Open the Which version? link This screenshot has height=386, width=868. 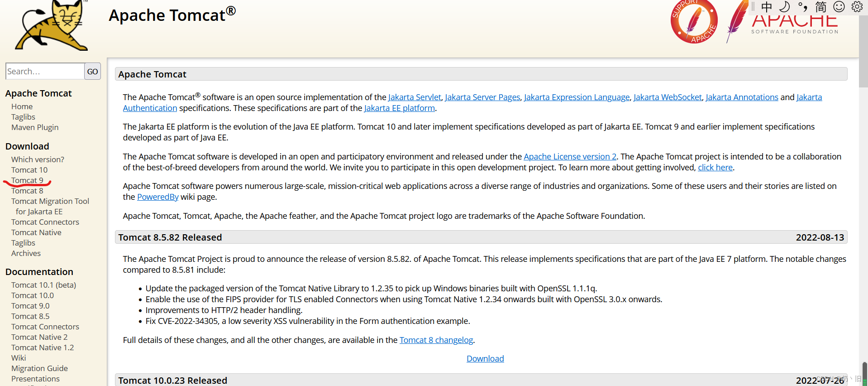[x=38, y=159]
